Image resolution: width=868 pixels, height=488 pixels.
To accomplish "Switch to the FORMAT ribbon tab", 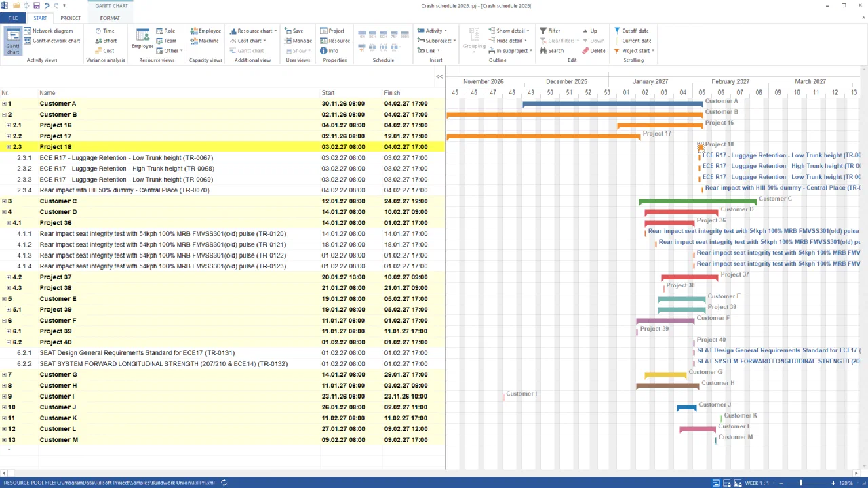I will pos(110,18).
